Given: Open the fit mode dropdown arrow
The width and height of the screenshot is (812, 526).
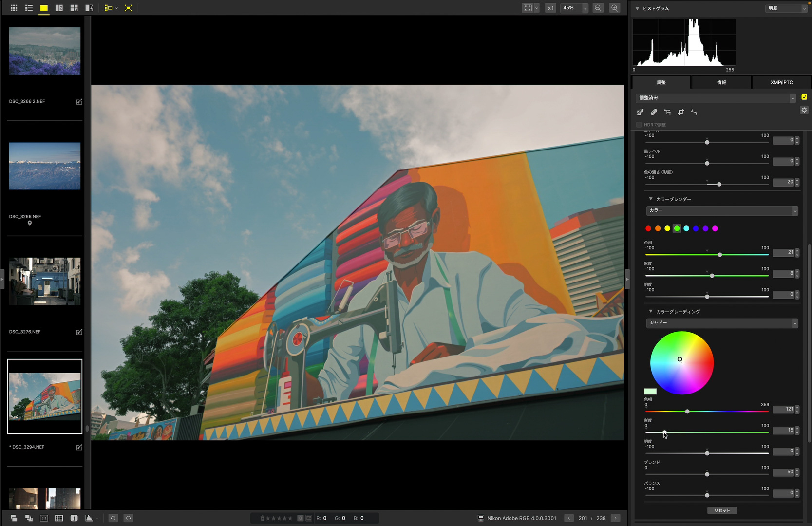Looking at the screenshot, I should (537, 8).
